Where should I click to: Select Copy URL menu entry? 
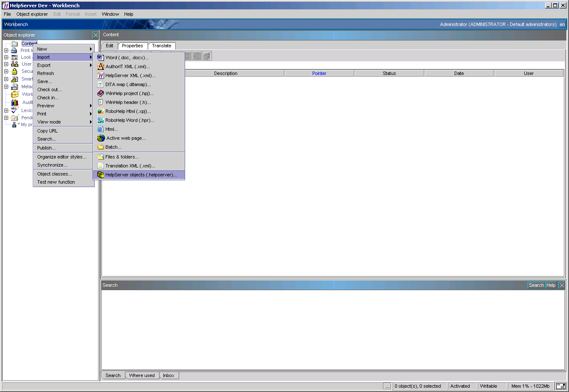[64, 131]
